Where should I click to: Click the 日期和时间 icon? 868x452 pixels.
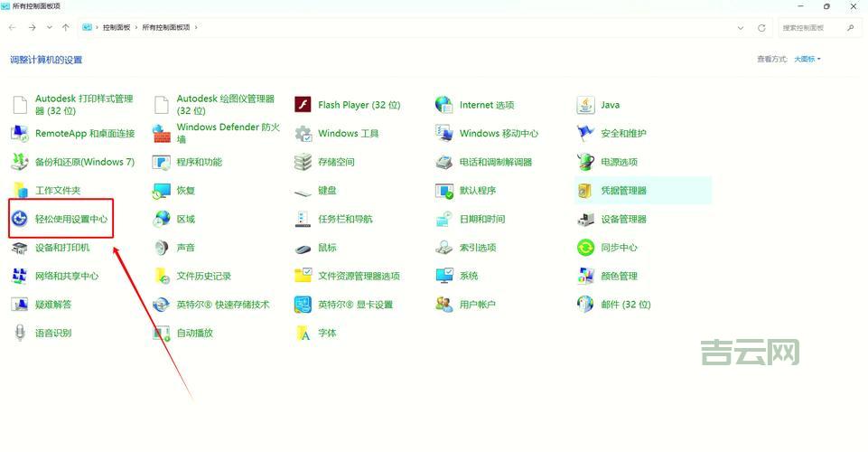tap(444, 219)
